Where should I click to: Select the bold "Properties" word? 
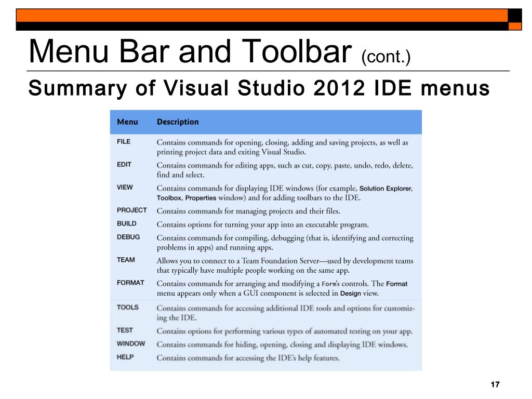point(201,198)
